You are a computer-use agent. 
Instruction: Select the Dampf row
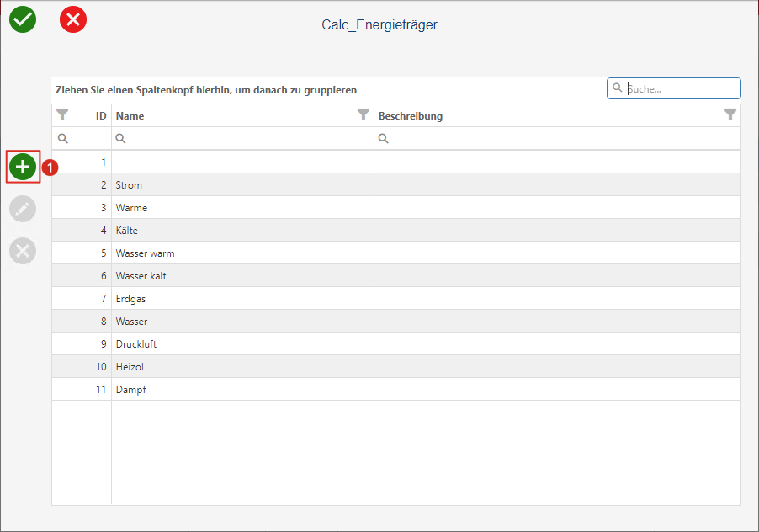click(x=396, y=390)
